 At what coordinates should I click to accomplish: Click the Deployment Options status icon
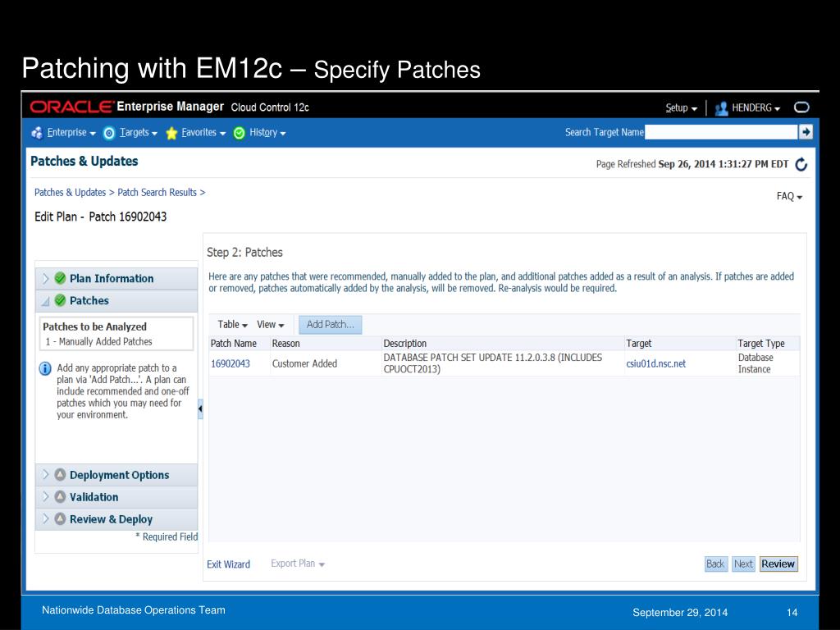pos(61,475)
